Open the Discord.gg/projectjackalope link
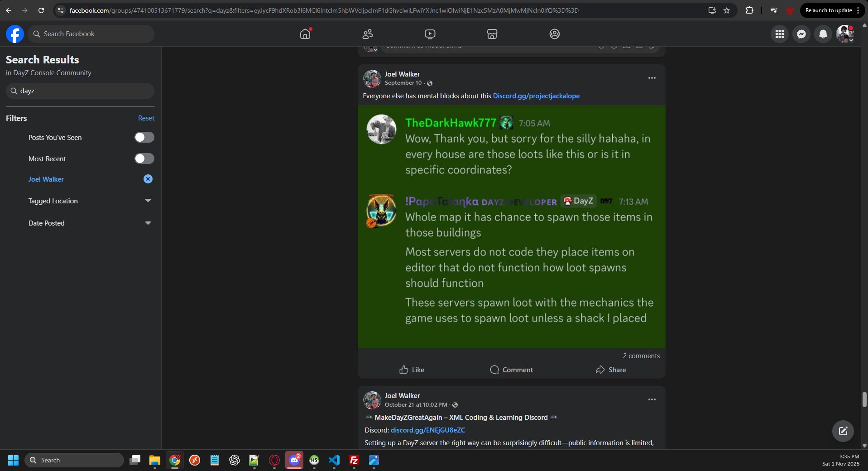Screen dimensions: 868x471 click(x=536, y=96)
